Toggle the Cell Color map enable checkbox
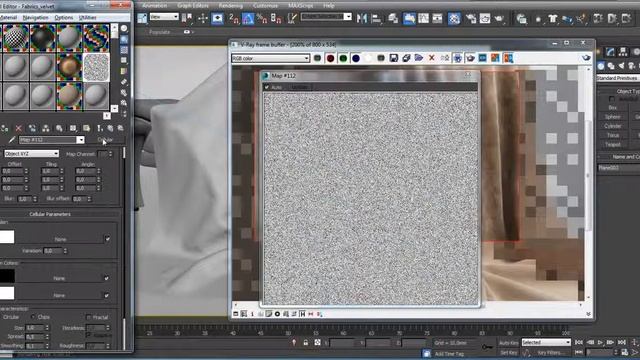This screenshot has height=360, width=640. point(107,239)
